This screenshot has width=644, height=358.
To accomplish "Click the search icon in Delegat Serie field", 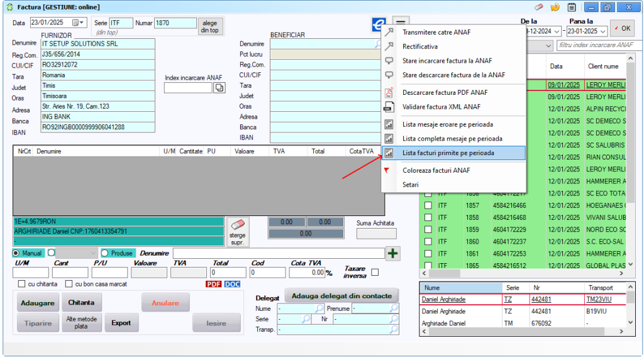I will click(x=306, y=318).
